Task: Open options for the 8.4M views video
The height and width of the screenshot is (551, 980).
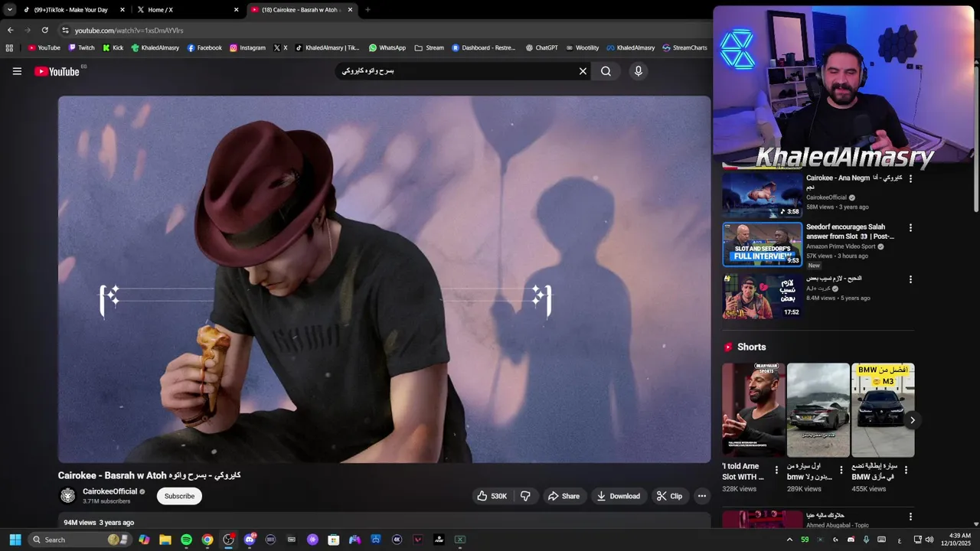Action: [x=910, y=279]
